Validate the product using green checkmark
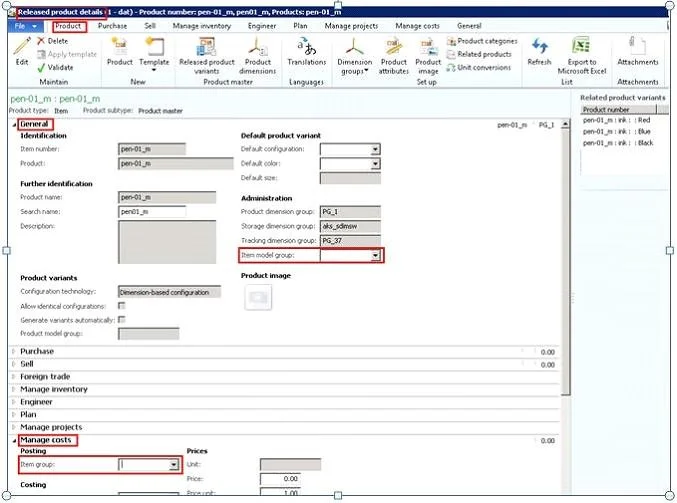Image resolution: width=677 pixels, height=503 pixels. pyautogui.click(x=55, y=68)
